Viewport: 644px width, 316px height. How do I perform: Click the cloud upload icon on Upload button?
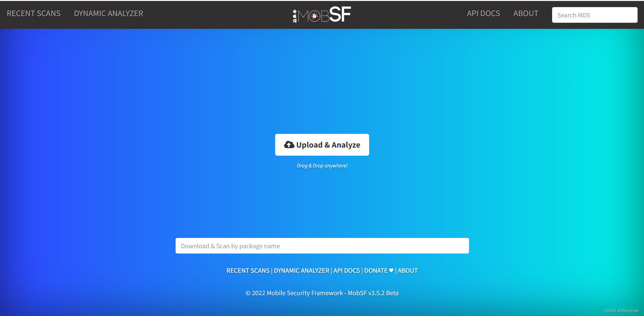tap(289, 145)
